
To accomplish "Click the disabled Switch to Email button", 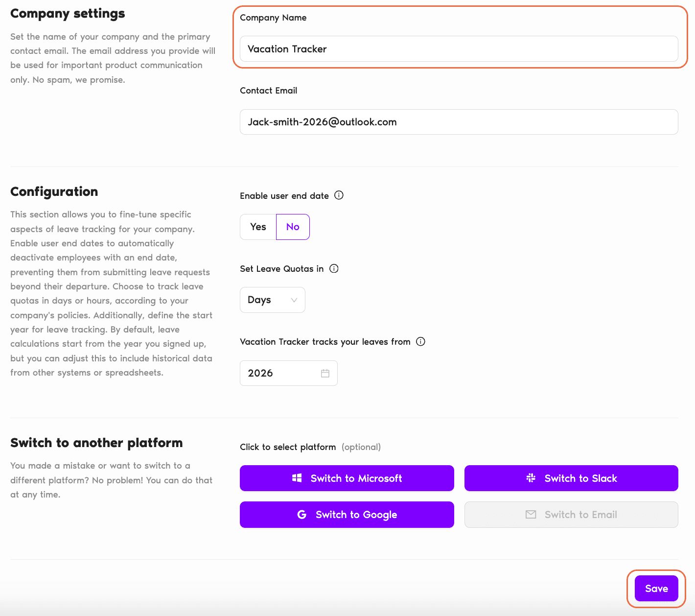I will (x=571, y=515).
